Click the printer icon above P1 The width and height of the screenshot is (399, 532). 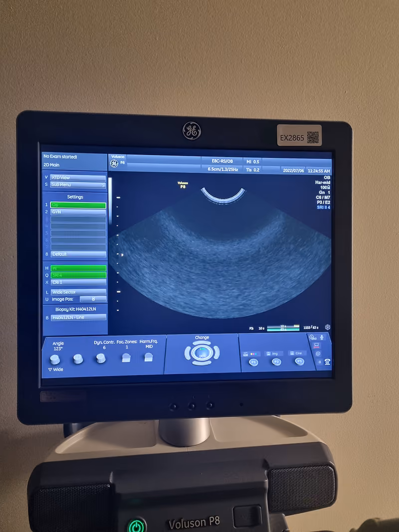(246, 354)
